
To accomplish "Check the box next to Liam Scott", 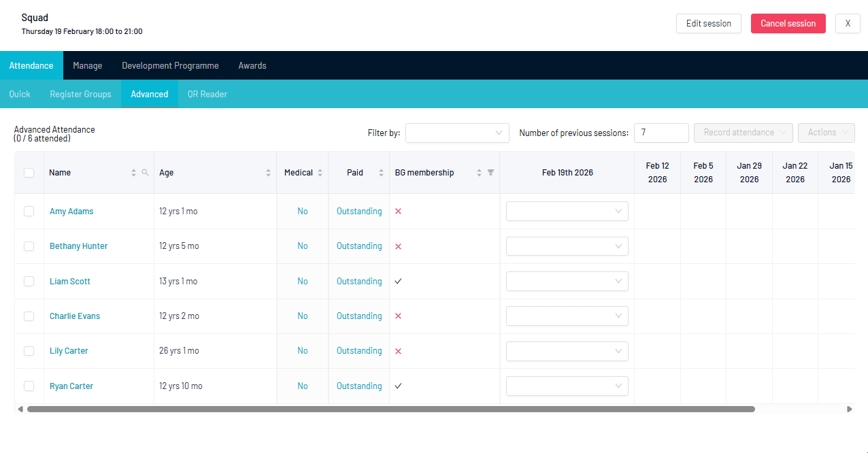I will [x=29, y=282].
